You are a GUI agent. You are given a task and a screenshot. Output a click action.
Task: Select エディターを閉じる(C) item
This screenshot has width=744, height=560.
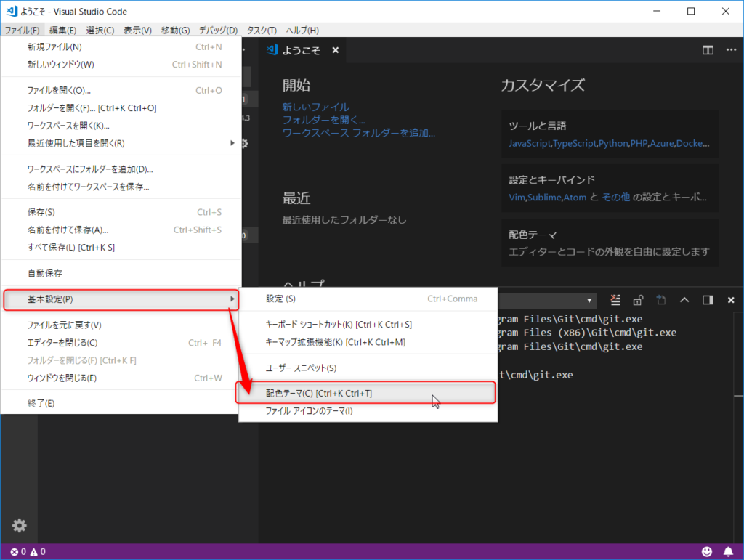[x=121, y=342]
